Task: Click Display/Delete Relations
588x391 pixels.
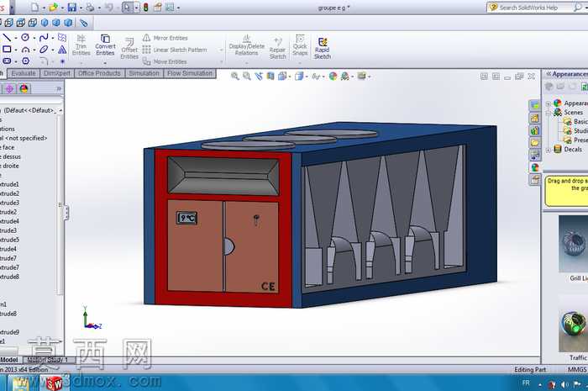Action: point(246,45)
